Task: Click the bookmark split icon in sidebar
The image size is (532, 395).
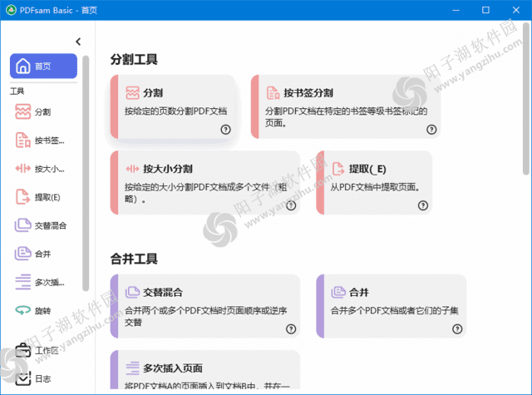Action: click(22, 141)
